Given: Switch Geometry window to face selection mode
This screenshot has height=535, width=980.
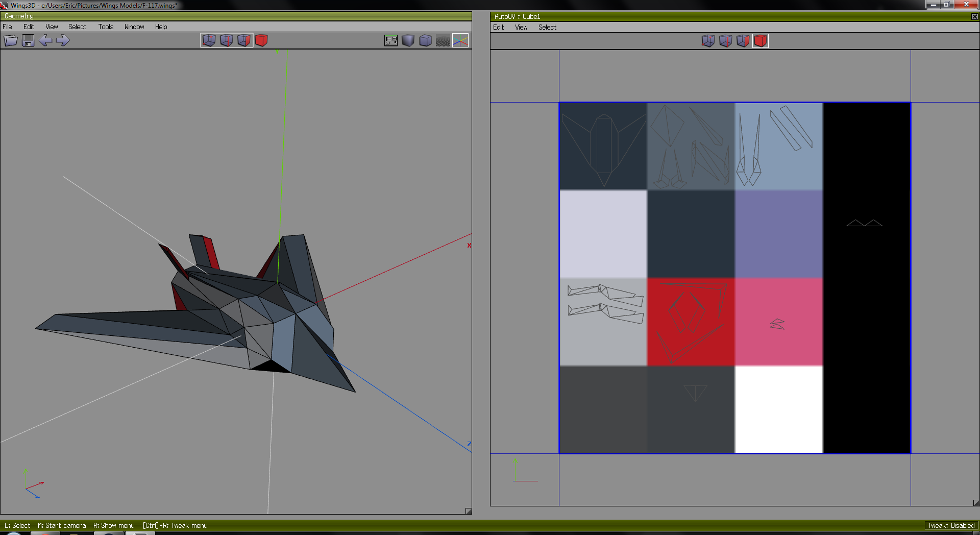Looking at the screenshot, I should tap(244, 40).
